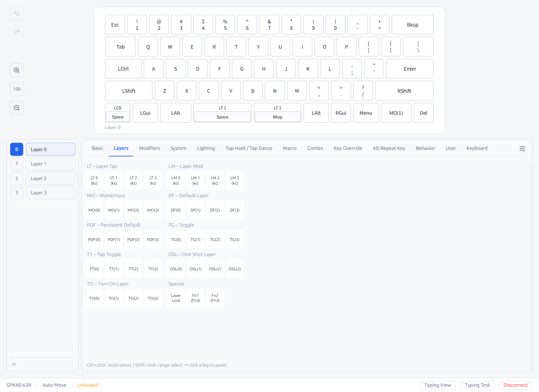Disconnect the GPK60-63R keyboard
Screen dimensions: 539x392
515,385
